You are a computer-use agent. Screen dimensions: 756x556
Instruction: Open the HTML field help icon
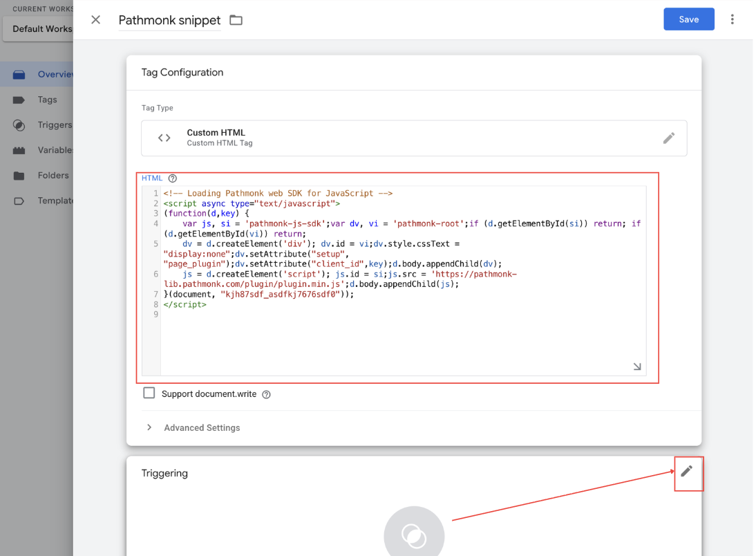pyautogui.click(x=172, y=178)
